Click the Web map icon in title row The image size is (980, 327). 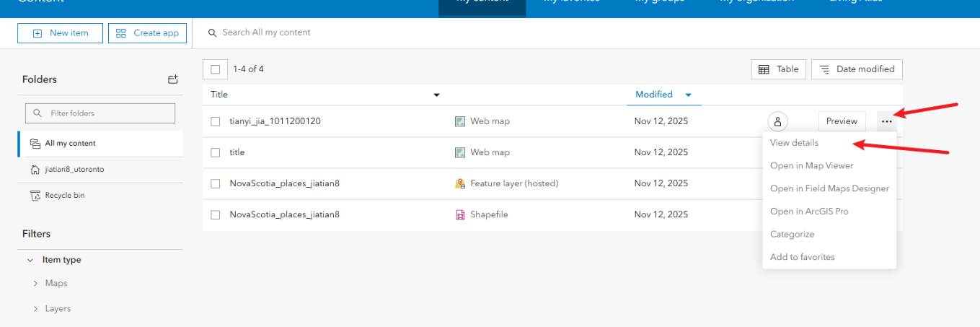pos(460,152)
